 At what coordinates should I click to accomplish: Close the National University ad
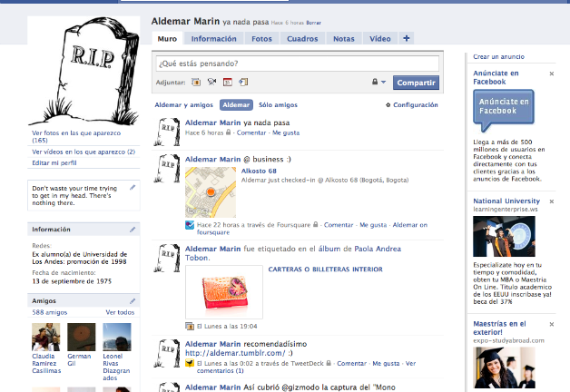coord(552,201)
